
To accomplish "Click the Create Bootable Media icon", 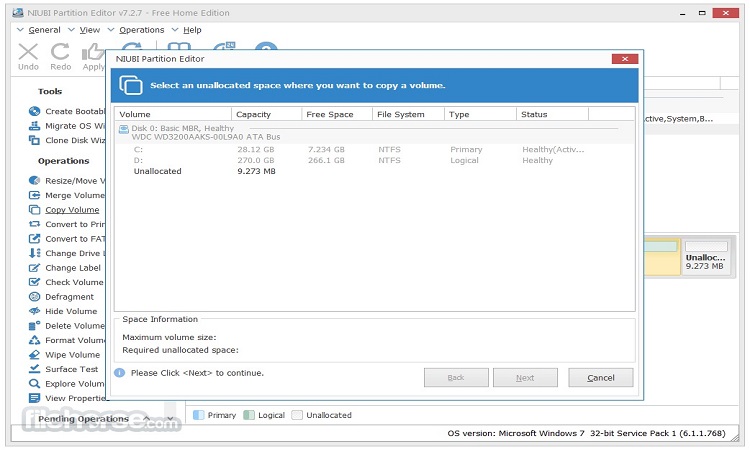I will [x=34, y=111].
